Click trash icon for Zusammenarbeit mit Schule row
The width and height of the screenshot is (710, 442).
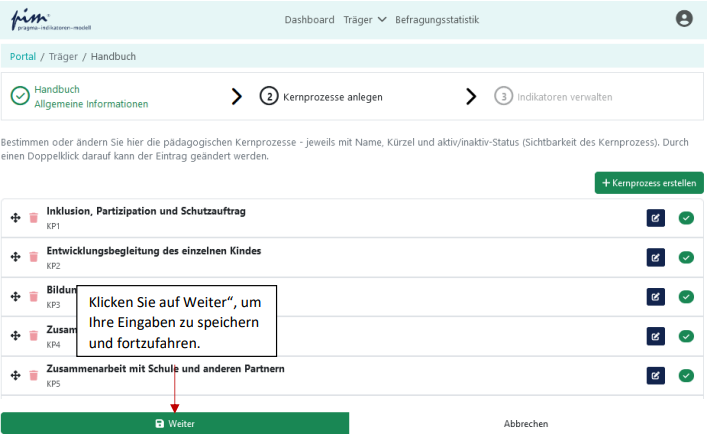(33, 375)
